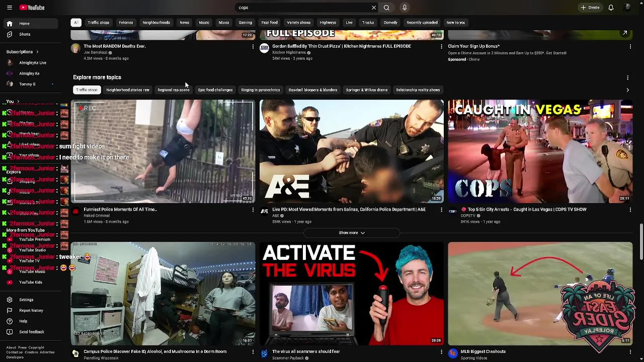Open options for Chime sponsored ad
The width and height of the screenshot is (644, 362).
(x=630, y=46)
